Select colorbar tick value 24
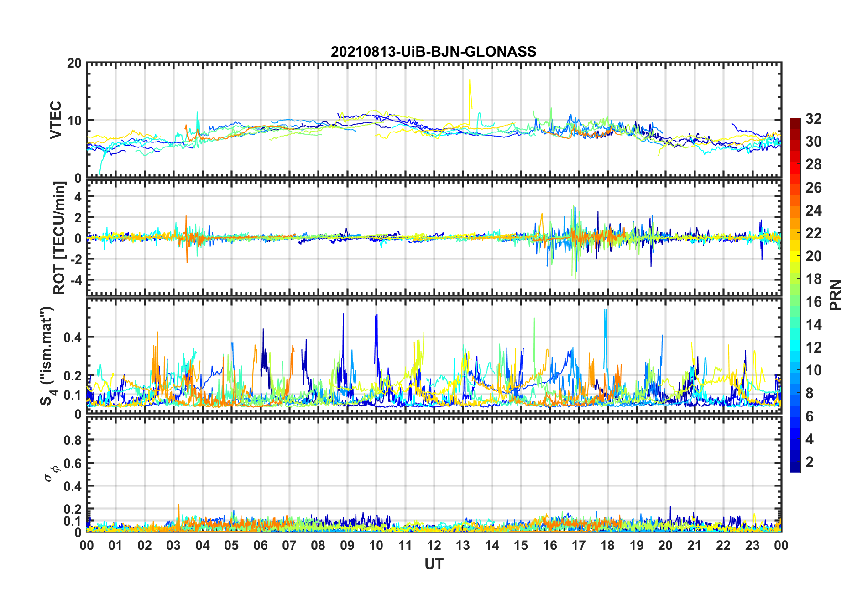Viewport: 868px width, 590px height. 813,210
